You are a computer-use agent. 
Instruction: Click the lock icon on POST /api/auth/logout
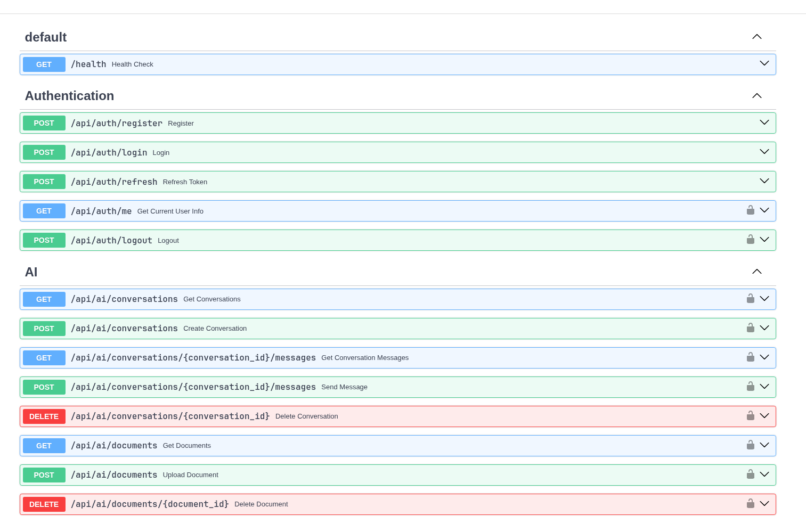click(751, 240)
